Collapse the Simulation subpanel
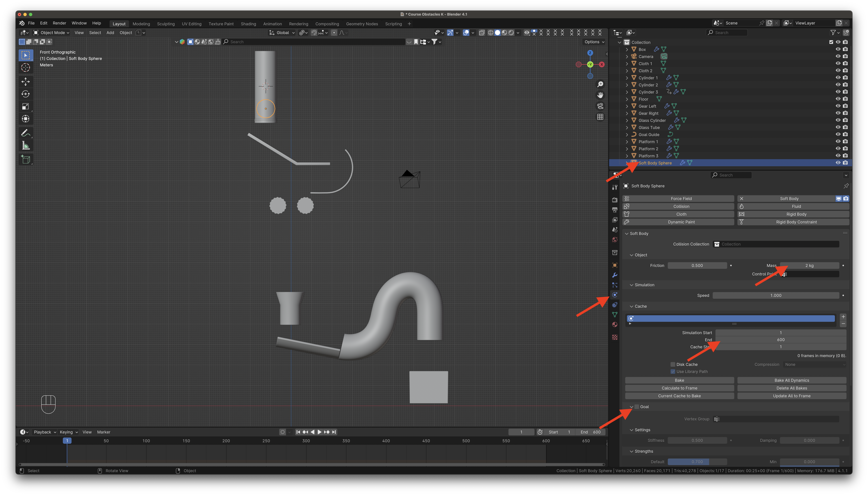The height and width of the screenshot is (495, 868). coord(632,285)
